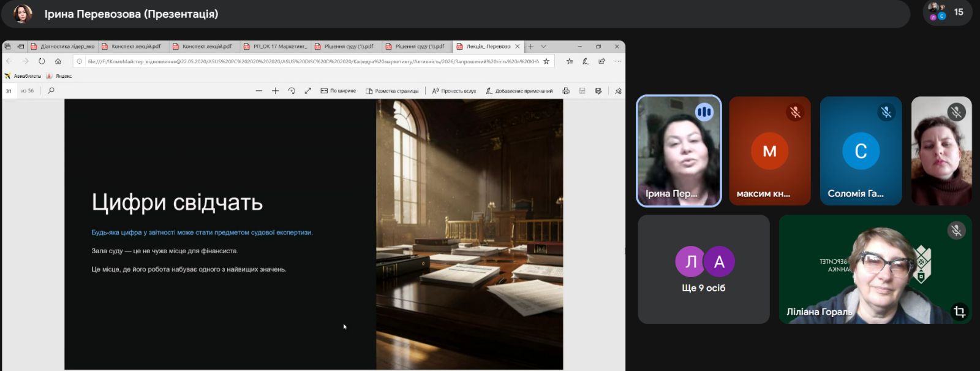This screenshot has height=371, width=980.
Task: Rotate the PDF page
Action: click(x=292, y=91)
